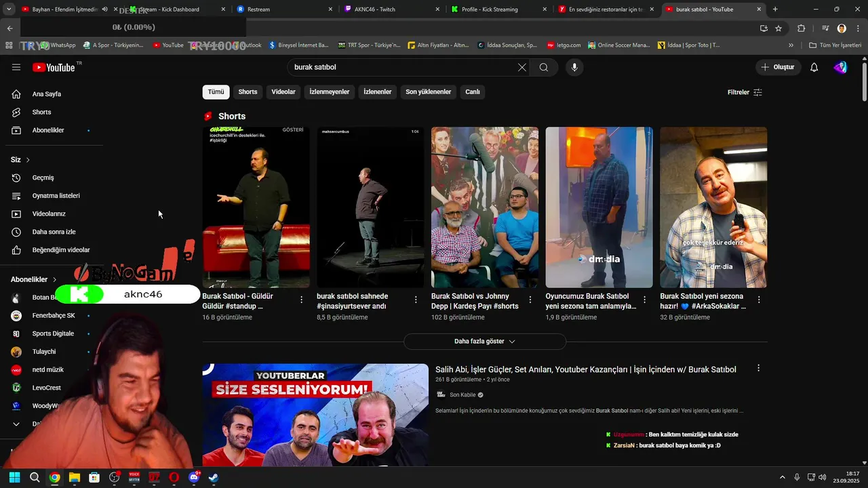
Task: Select the Son yüklenenler filter chip
Action: 429,92
